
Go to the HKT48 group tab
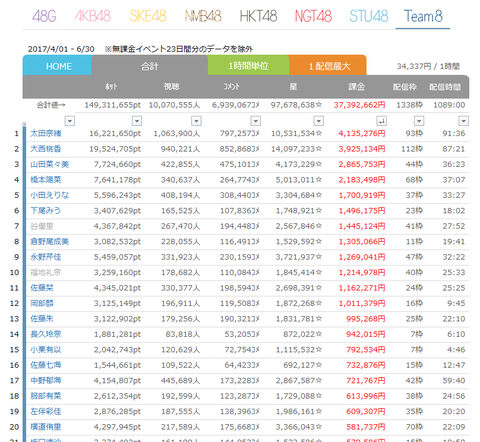[x=258, y=16]
